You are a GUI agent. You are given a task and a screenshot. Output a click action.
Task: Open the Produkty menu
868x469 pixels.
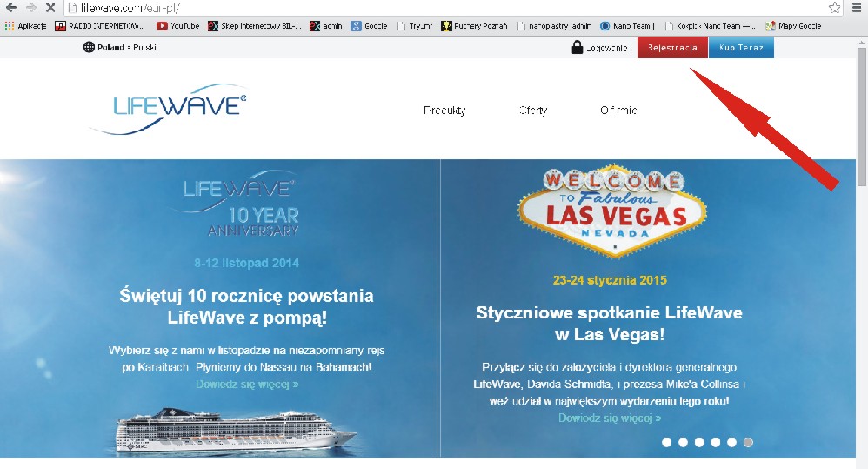pyautogui.click(x=444, y=111)
